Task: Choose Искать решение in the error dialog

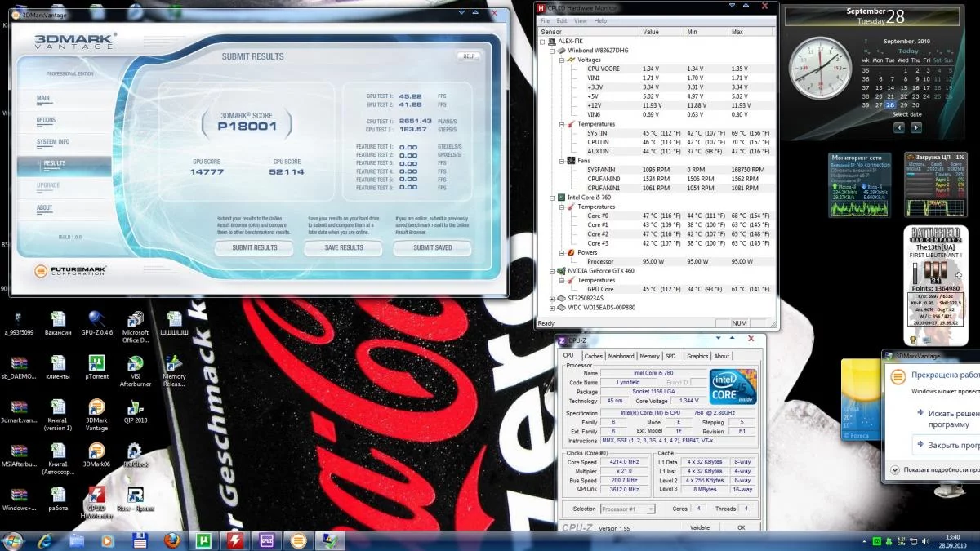Action: (x=947, y=419)
